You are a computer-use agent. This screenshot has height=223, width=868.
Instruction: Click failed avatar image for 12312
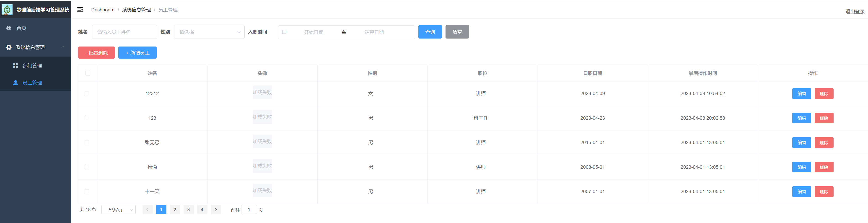coord(262,93)
